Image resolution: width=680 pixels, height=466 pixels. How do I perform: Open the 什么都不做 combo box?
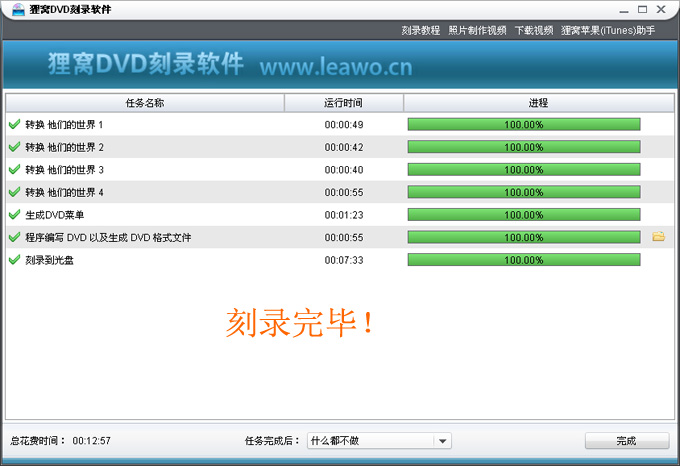pos(379,441)
